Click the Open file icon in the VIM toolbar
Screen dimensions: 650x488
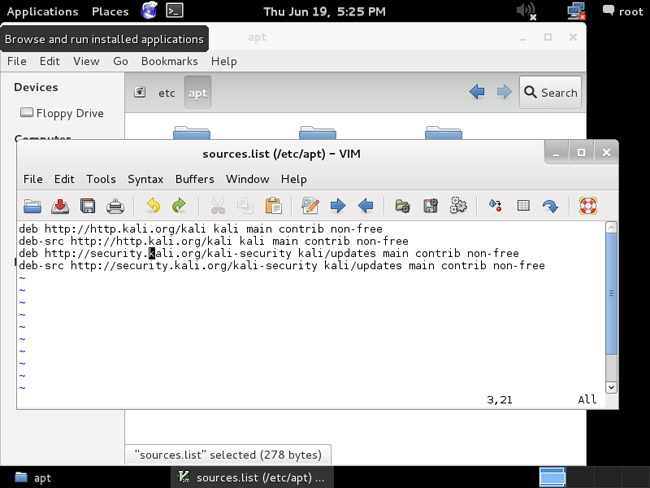(32, 206)
